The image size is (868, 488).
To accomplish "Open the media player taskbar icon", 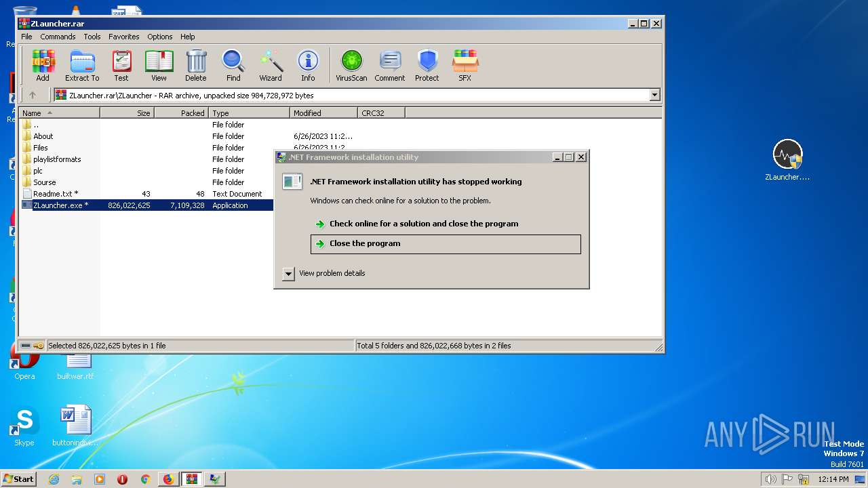I will [x=100, y=479].
